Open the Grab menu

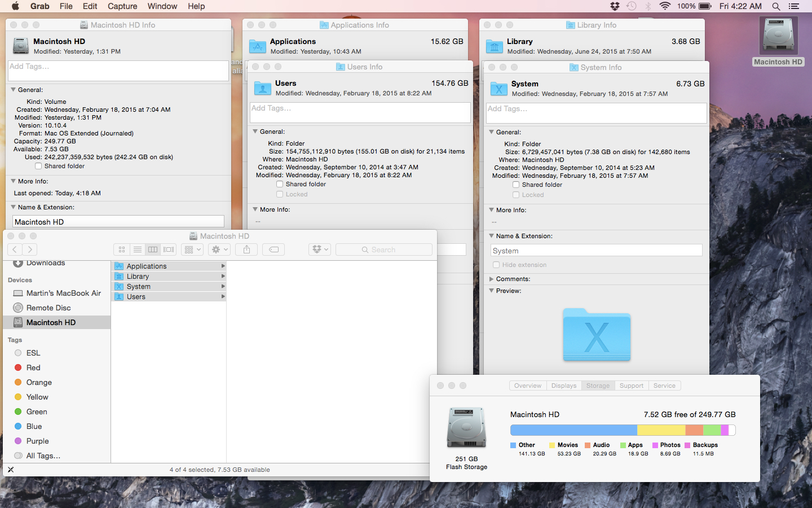39,6
